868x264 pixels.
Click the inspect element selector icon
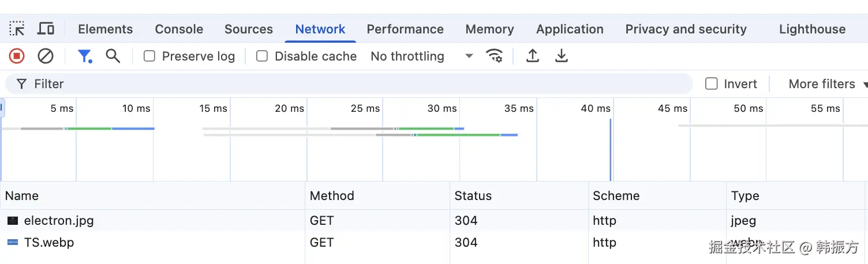[x=17, y=29]
